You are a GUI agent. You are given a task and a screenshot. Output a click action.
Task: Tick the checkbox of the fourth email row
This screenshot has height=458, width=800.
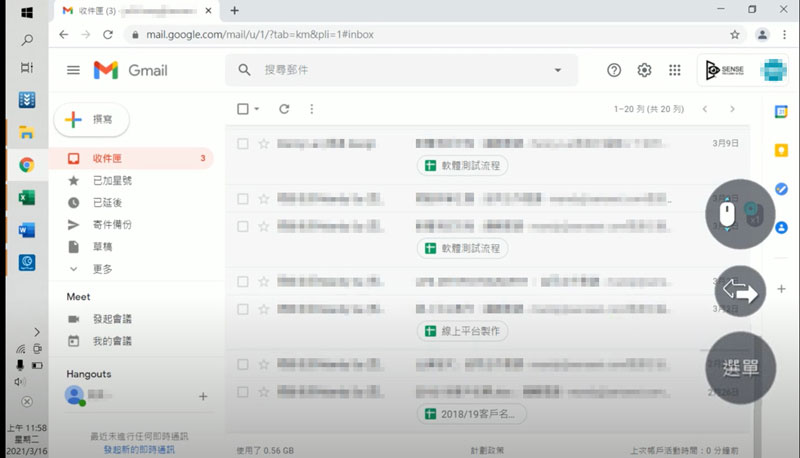point(243,282)
